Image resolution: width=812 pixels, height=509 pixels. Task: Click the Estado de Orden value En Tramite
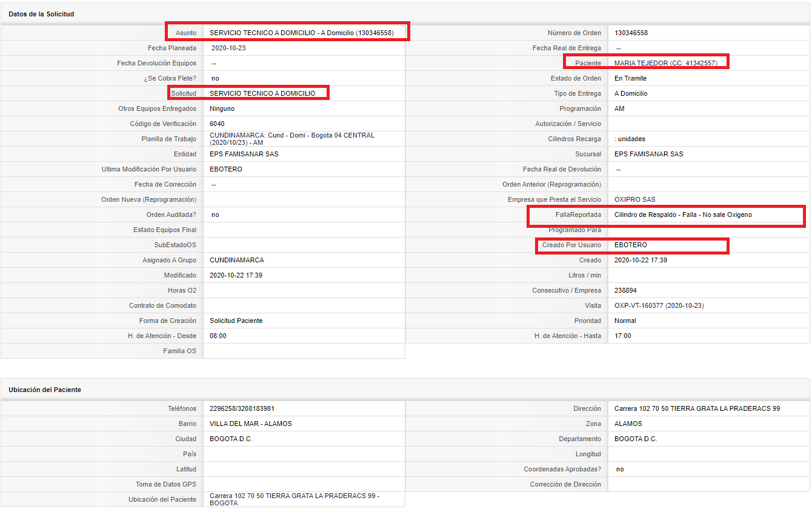[x=630, y=78]
